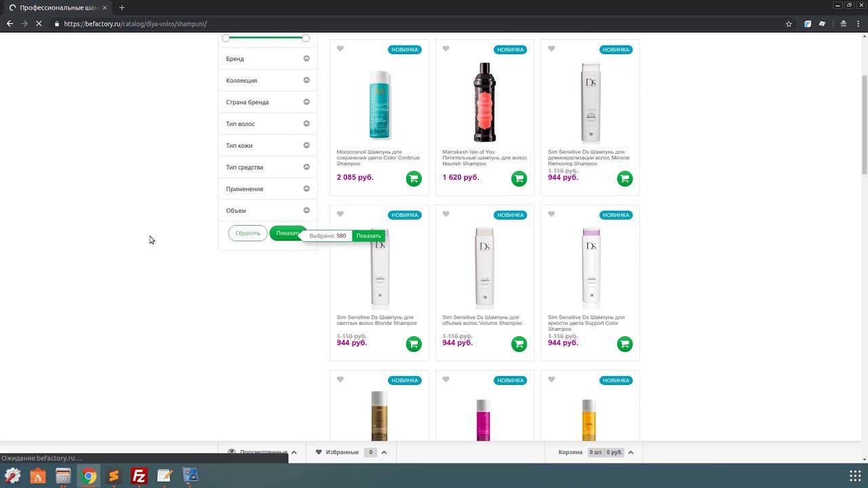Open the purple-capped Support Color bottle image
The width and height of the screenshot is (868, 488).
(590, 268)
